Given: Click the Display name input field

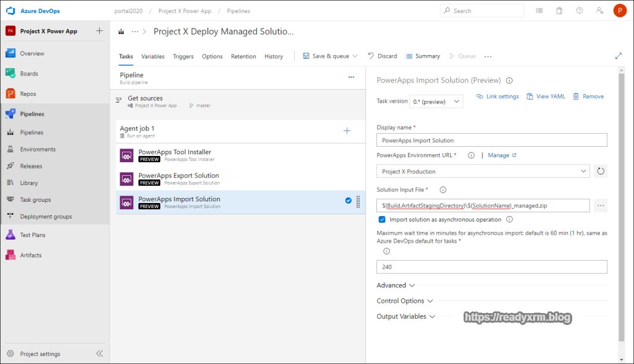Looking at the screenshot, I should (492, 141).
